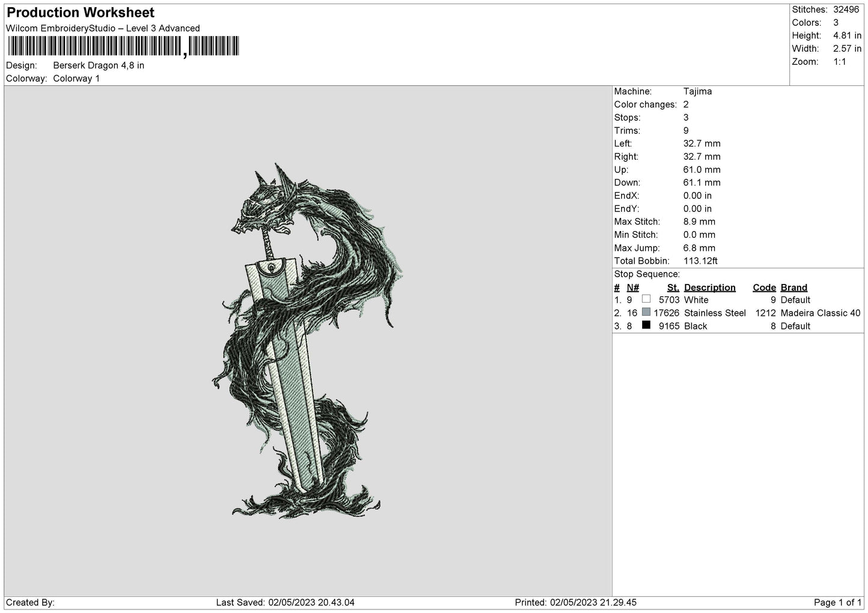
Task: Click the Last Saved timestamp in footer
Action: coord(285,602)
